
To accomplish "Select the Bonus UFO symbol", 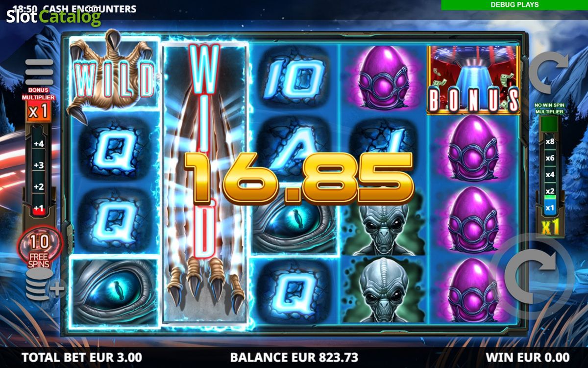I will click(473, 80).
